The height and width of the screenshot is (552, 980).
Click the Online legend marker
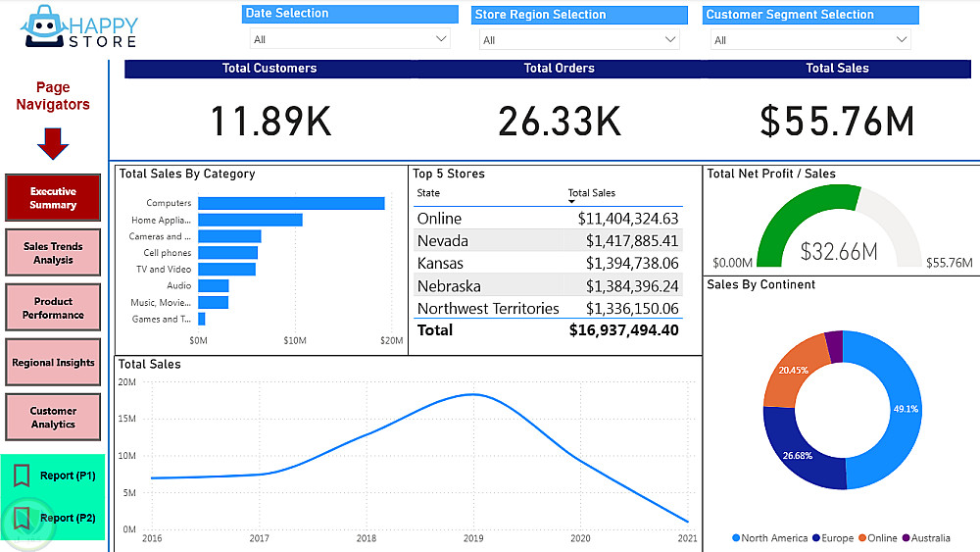point(862,537)
